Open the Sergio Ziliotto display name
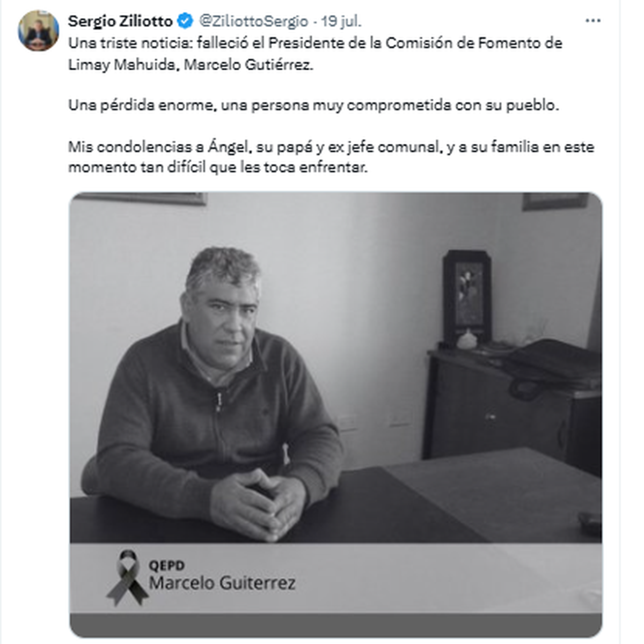 tap(120, 21)
